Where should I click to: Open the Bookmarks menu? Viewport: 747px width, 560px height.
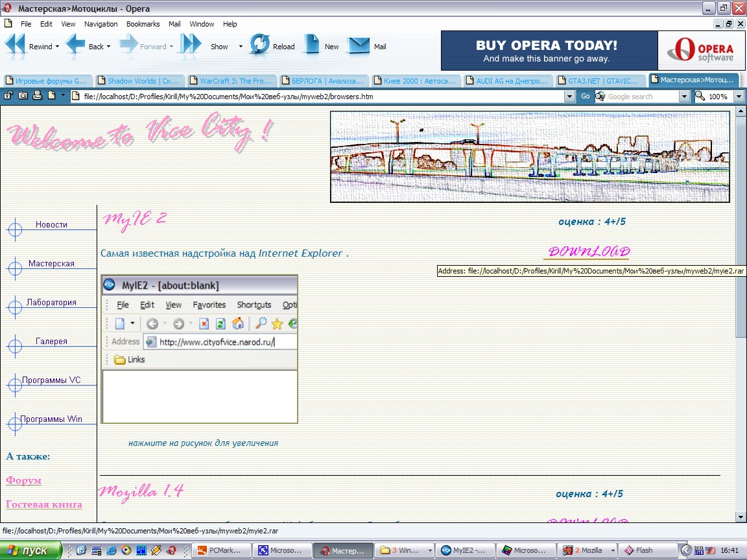point(143,24)
